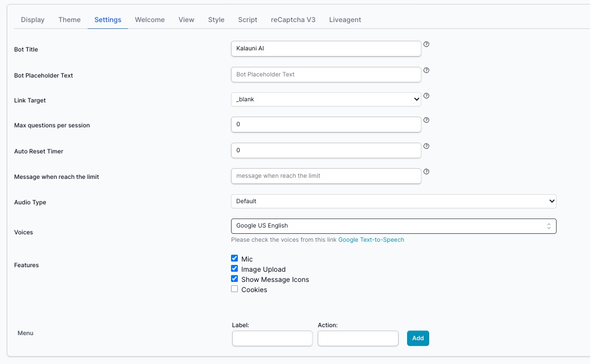
Task: Enable the Cookies checkbox
Action: 234,289
